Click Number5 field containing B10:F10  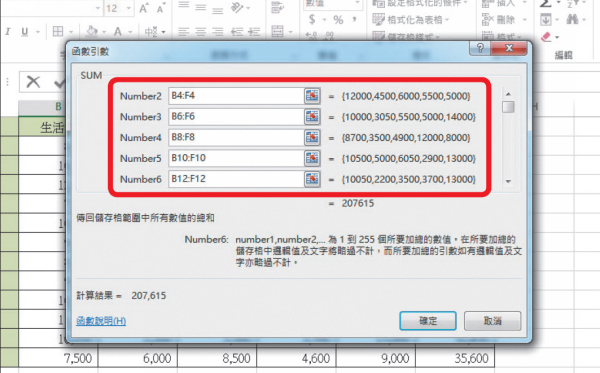[236, 158]
